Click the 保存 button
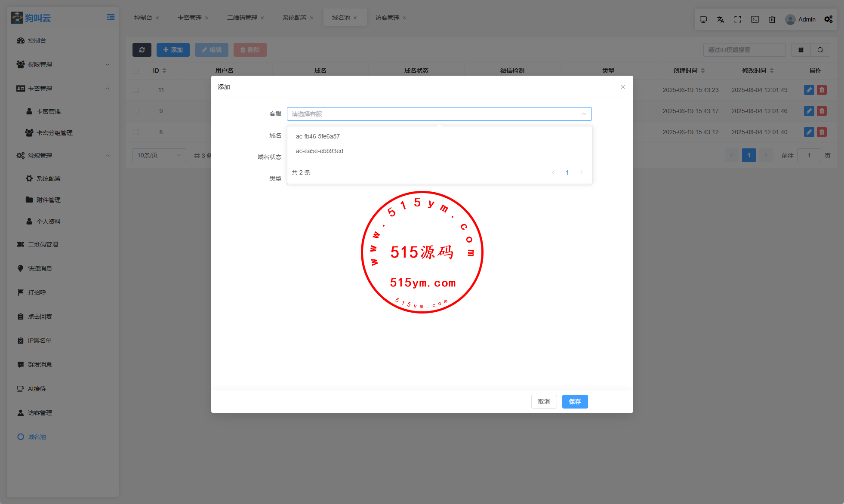844x504 pixels. click(x=575, y=402)
